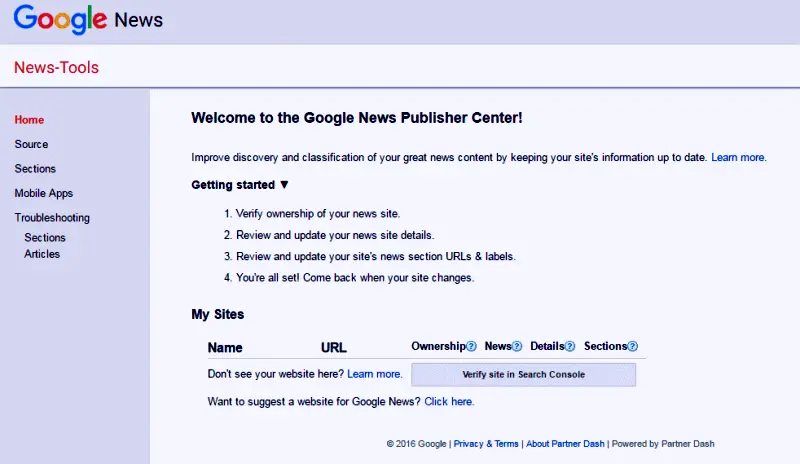Click the Google News logo
The width and height of the screenshot is (800, 464).
tap(88, 19)
